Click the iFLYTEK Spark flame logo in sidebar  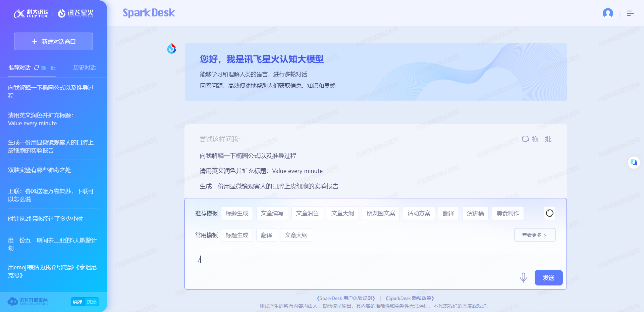coord(75,13)
